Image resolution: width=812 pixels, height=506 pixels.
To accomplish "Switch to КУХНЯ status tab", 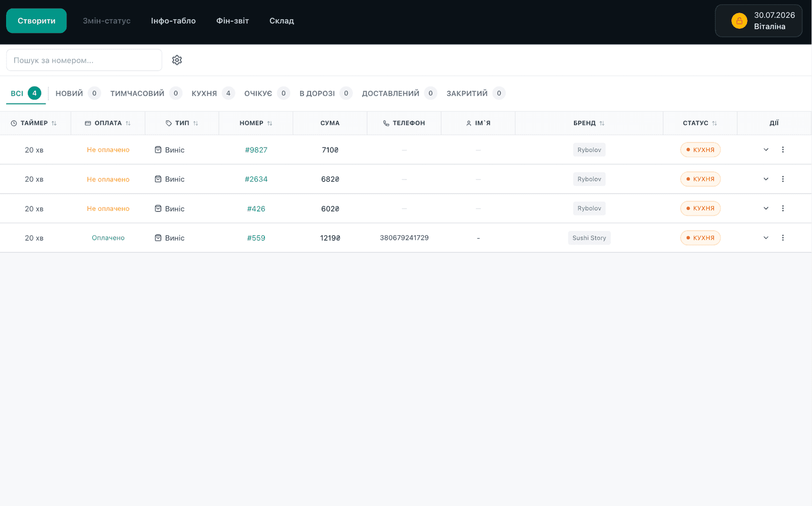I will pos(213,93).
